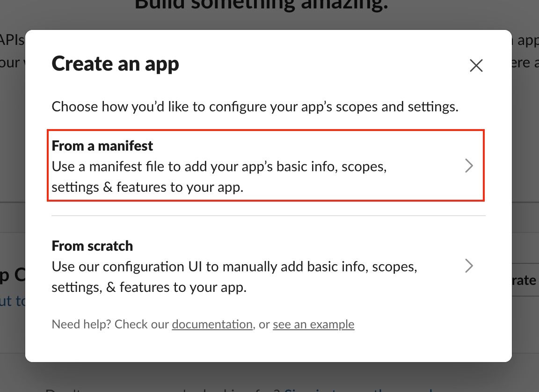Click the chevron beside From scratch
This screenshot has height=392, width=539.
click(x=469, y=266)
